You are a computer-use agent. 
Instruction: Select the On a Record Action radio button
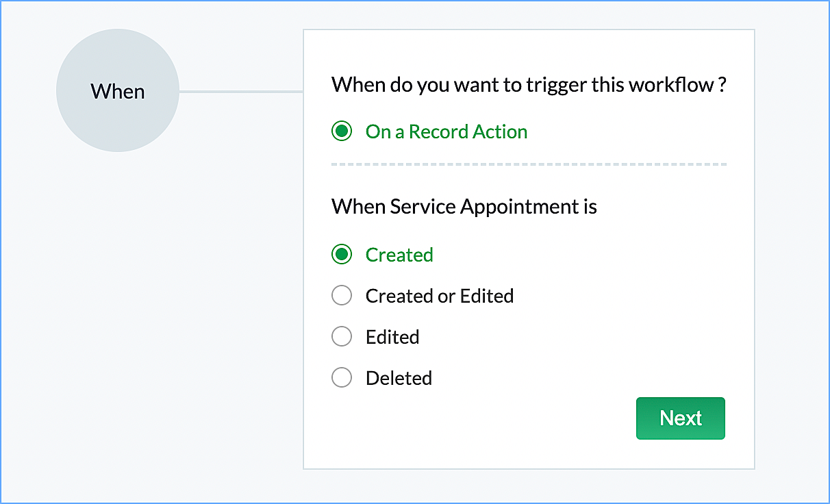click(342, 131)
